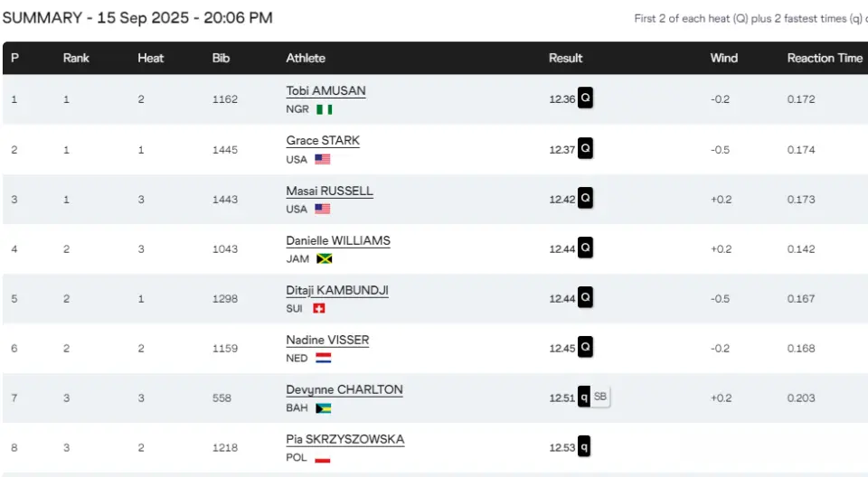Open Tobi AMUSAN athlete profile

pos(325,90)
